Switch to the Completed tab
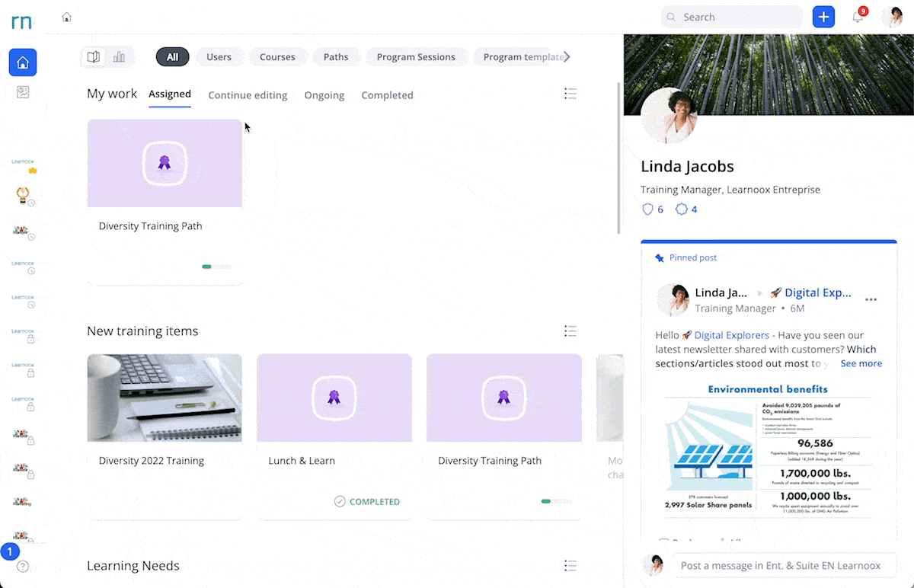This screenshot has height=588, width=914. click(387, 95)
